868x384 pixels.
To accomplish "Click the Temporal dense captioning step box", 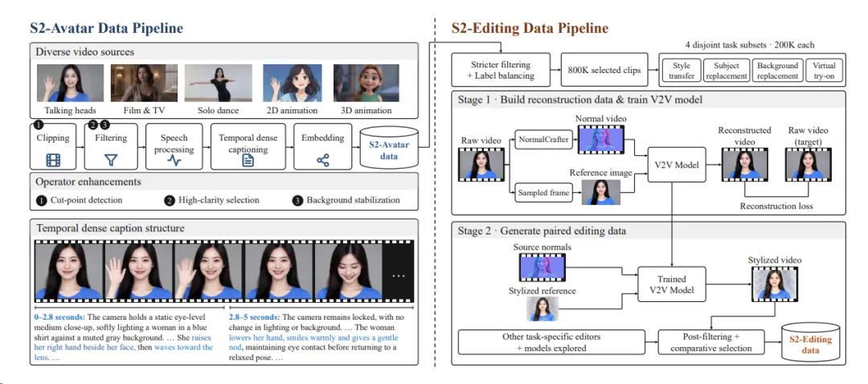I will coord(248,146).
